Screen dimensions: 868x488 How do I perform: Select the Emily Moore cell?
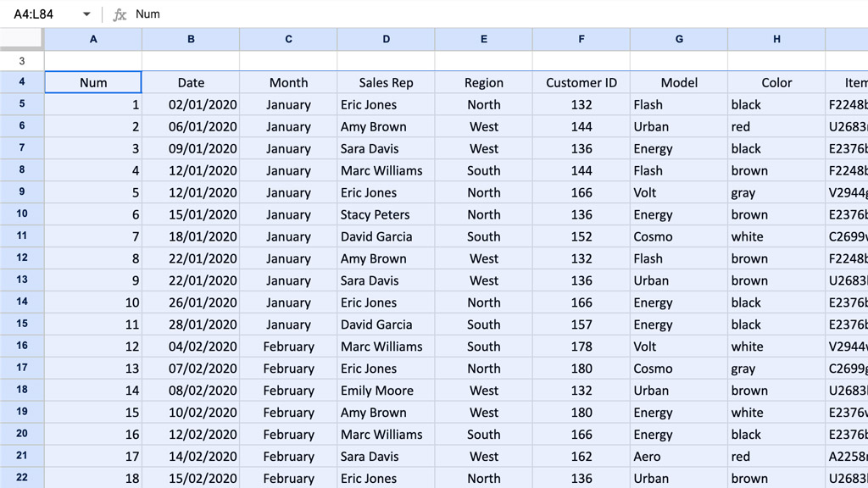386,391
